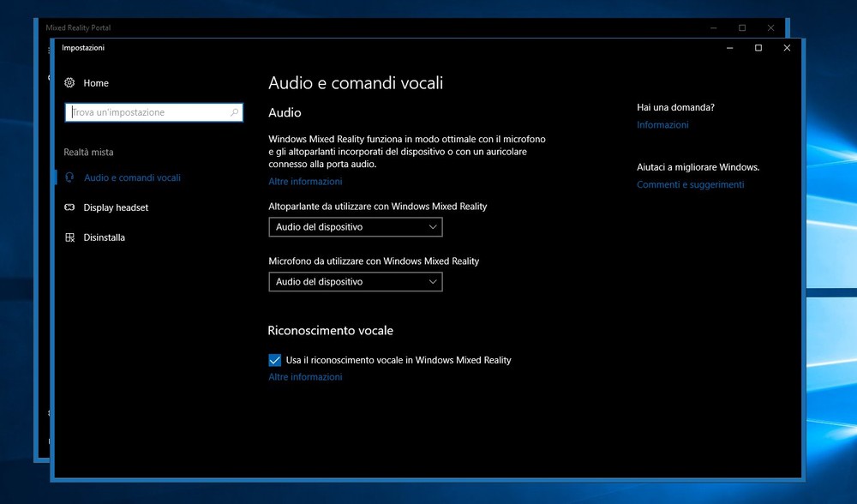The image size is (857, 504).
Task: Click the Disinstalla icon in the sidebar
Action: coord(69,237)
